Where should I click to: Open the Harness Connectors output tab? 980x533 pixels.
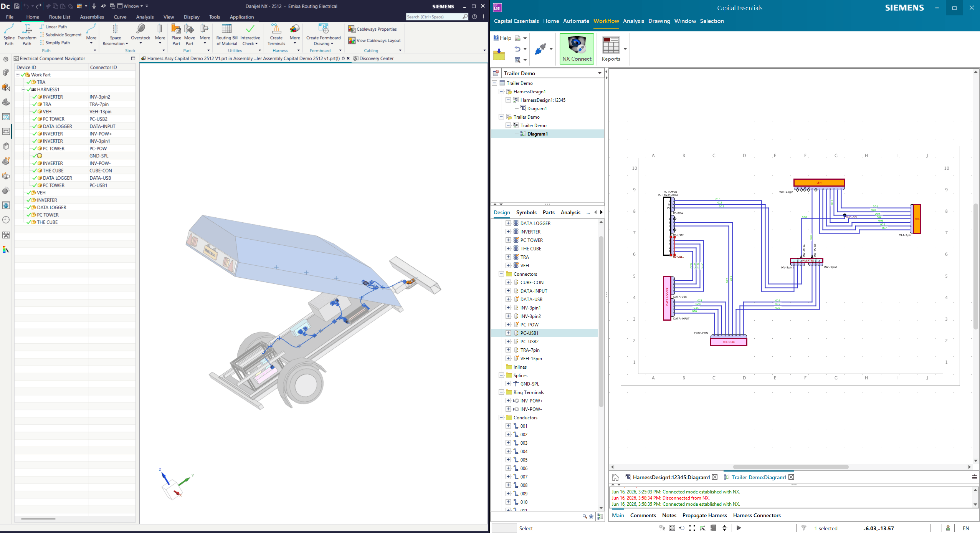click(x=757, y=516)
